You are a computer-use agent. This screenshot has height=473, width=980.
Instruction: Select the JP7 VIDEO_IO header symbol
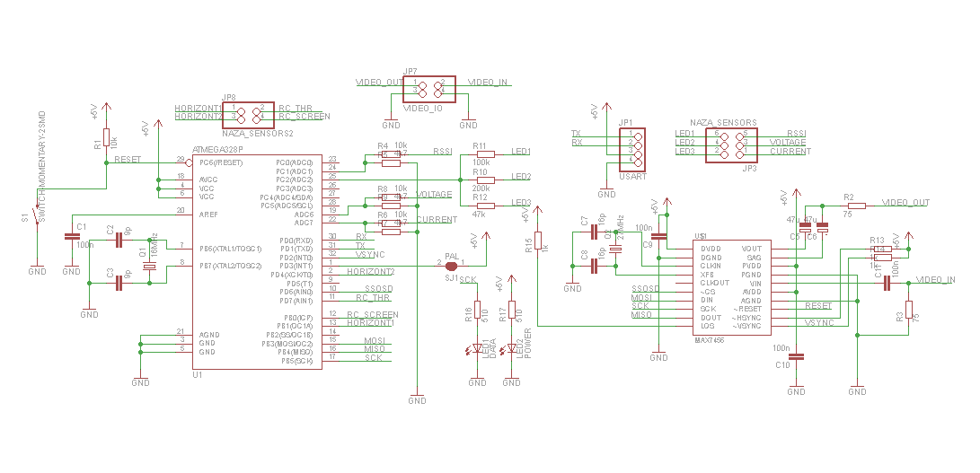[x=428, y=90]
